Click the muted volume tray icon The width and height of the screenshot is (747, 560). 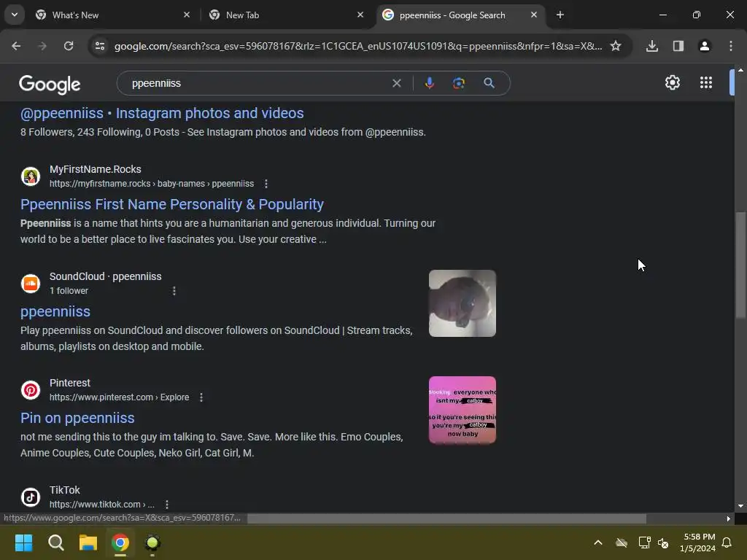tap(663, 542)
